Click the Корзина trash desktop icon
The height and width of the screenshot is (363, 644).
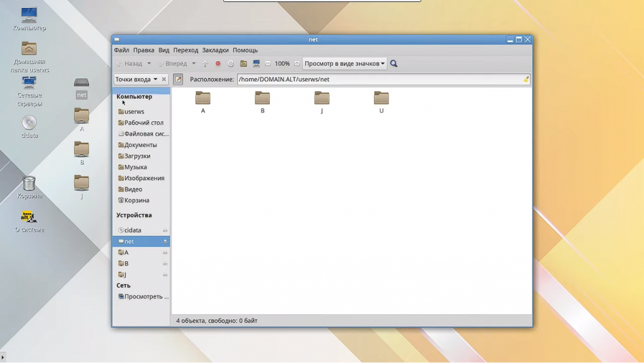click(x=29, y=187)
